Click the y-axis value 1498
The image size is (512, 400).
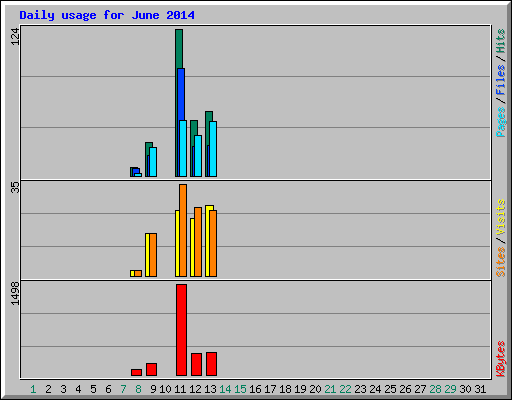(15, 293)
